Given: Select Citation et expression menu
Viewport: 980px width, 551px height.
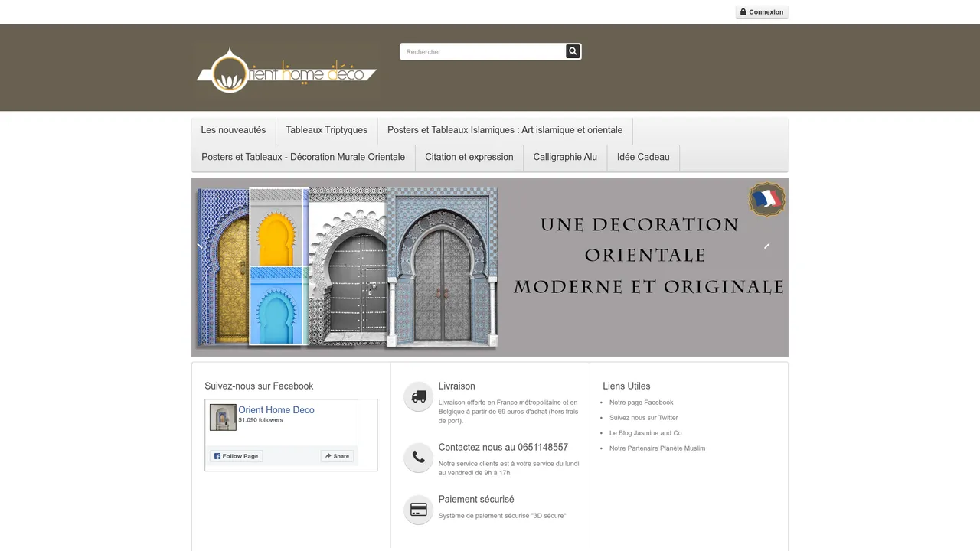Looking at the screenshot, I should (469, 157).
